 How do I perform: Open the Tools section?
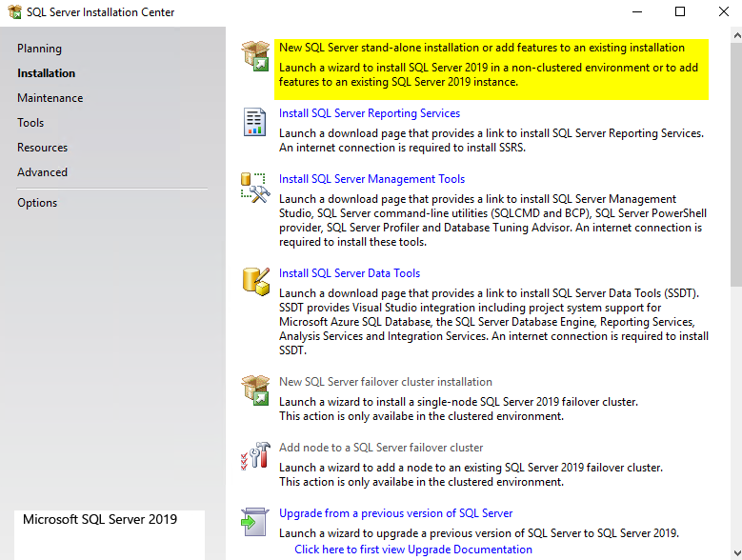point(30,123)
